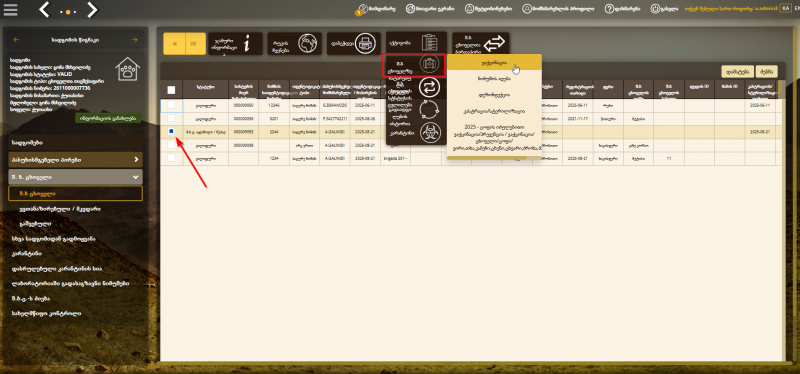Click cell 000009090 in the table
This screenshot has height=374, width=800.
(243, 105)
